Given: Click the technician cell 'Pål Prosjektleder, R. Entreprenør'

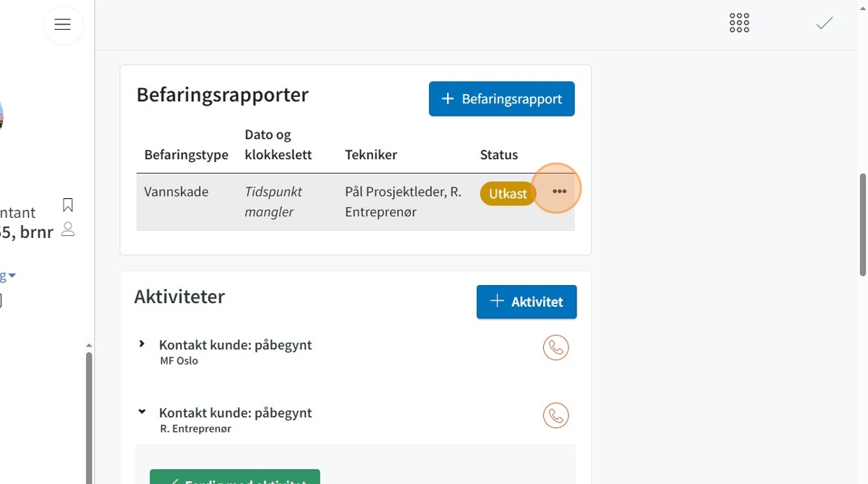Looking at the screenshot, I should click(403, 202).
